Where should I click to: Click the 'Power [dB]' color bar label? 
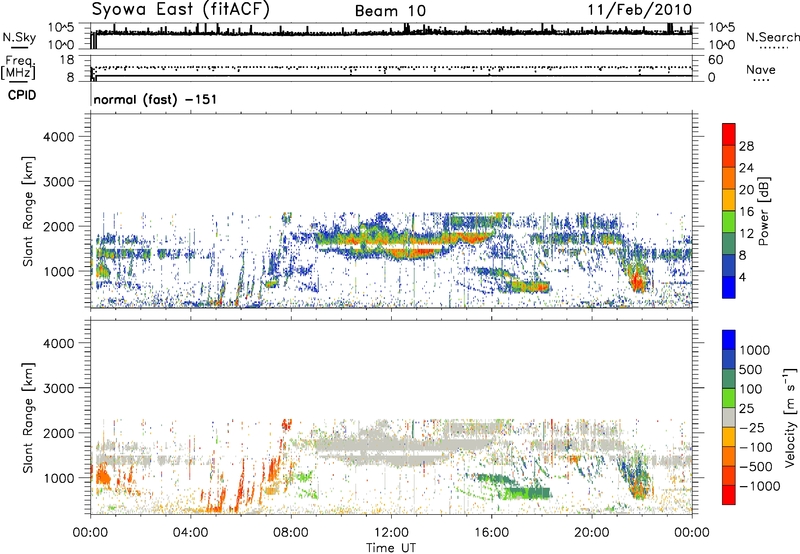coord(764,211)
